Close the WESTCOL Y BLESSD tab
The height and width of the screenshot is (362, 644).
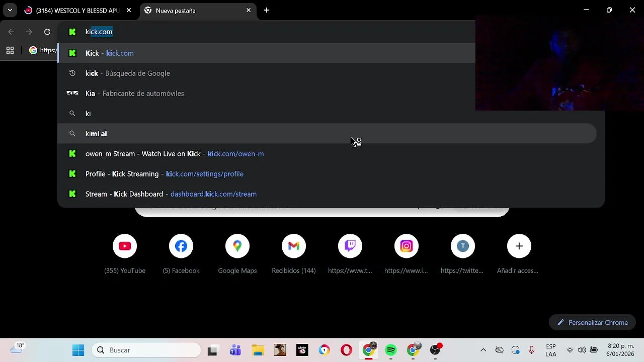coord(129,10)
